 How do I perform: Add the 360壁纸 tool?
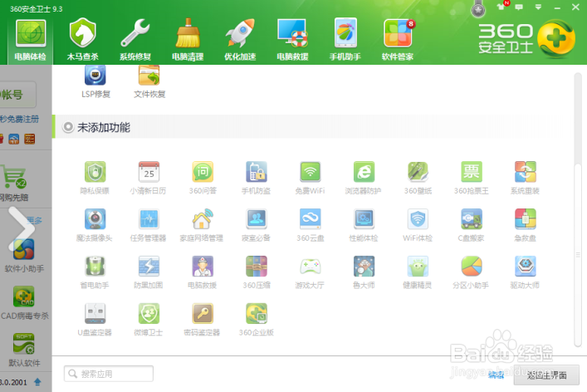(418, 178)
